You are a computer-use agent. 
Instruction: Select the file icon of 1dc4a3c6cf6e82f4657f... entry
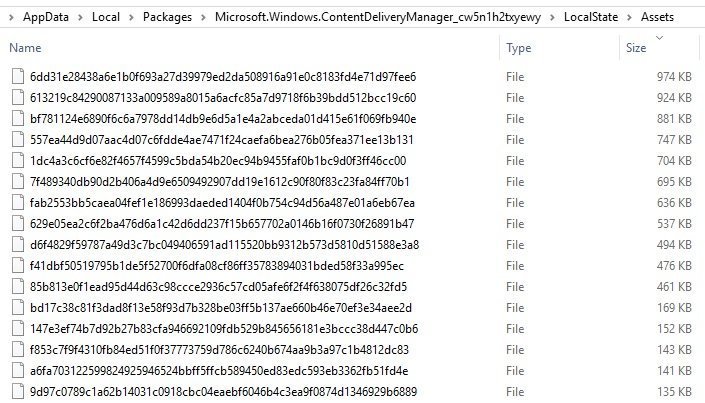coord(18,161)
